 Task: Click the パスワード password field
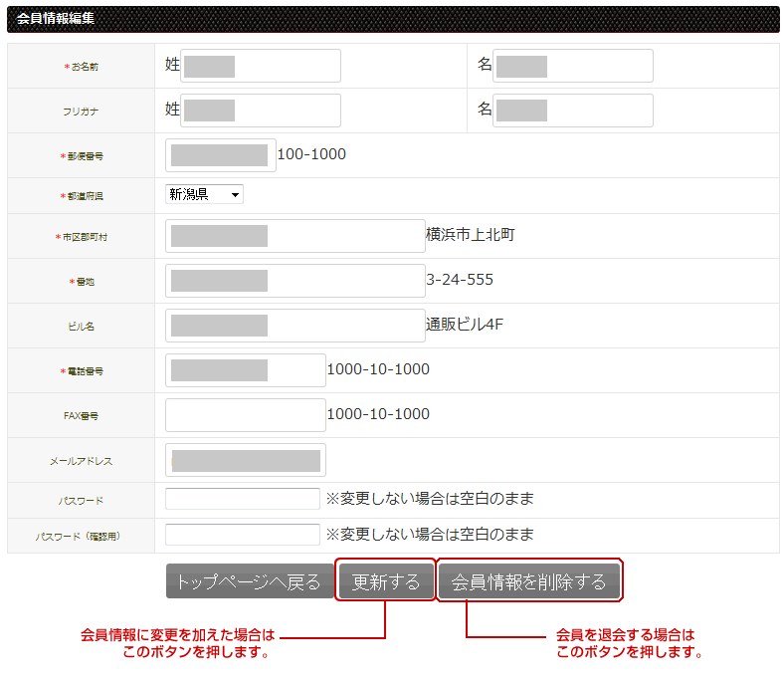(x=242, y=499)
